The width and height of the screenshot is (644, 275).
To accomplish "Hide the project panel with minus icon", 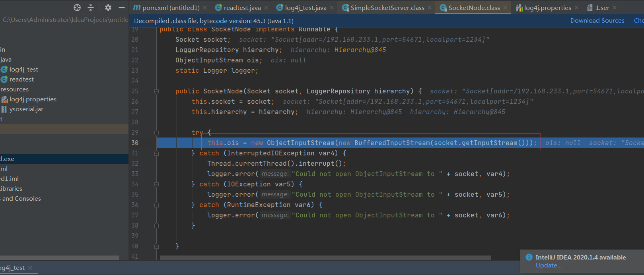I will (x=122, y=8).
